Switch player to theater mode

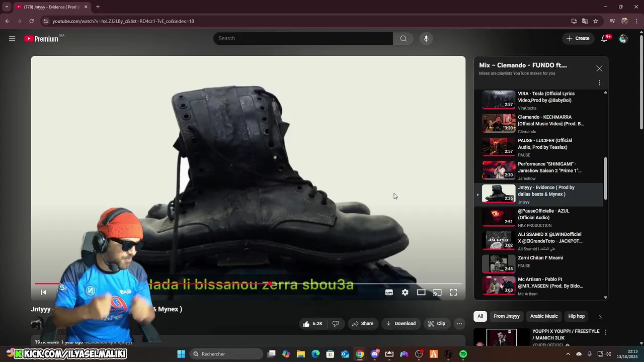pos(421,292)
